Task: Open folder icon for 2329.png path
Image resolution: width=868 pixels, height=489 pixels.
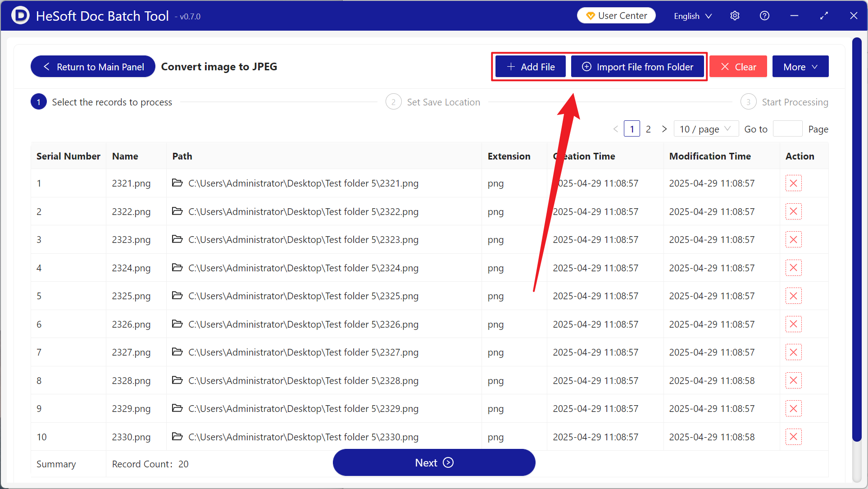Action: coord(177,408)
